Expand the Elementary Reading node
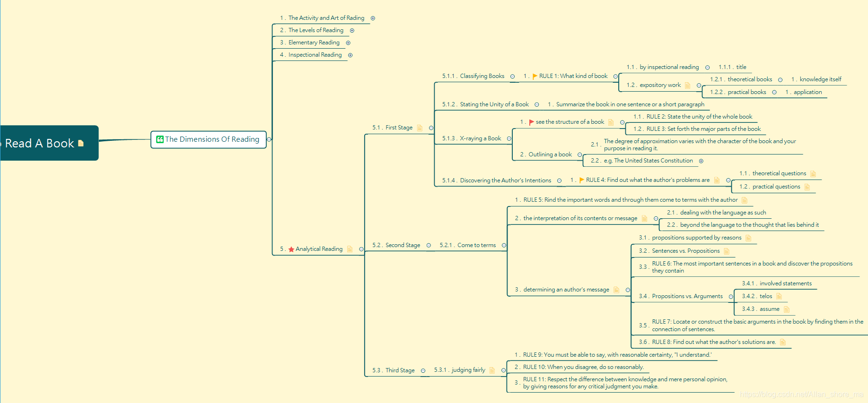The width and height of the screenshot is (868, 403). pyautogui.click(x=348, y=43)
